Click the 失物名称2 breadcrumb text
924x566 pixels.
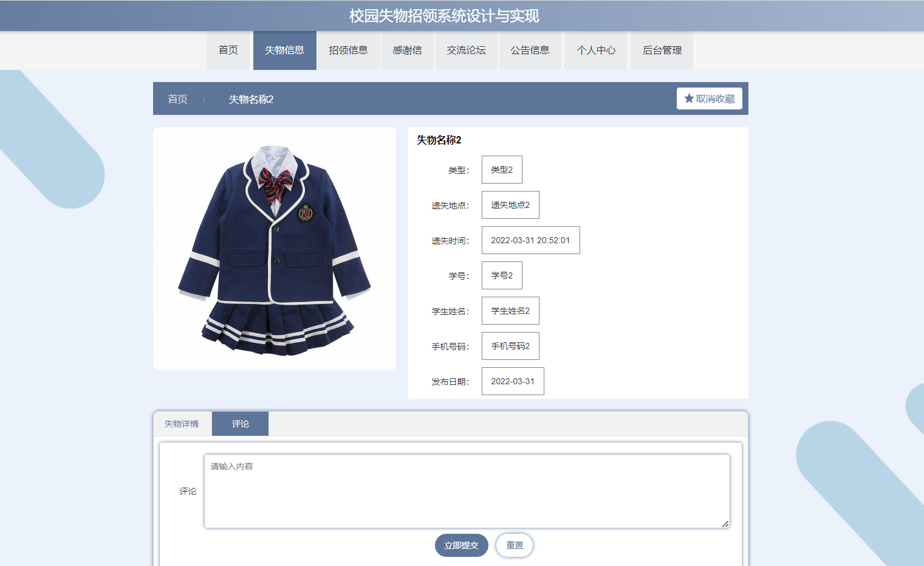click(x=251, y=99)
